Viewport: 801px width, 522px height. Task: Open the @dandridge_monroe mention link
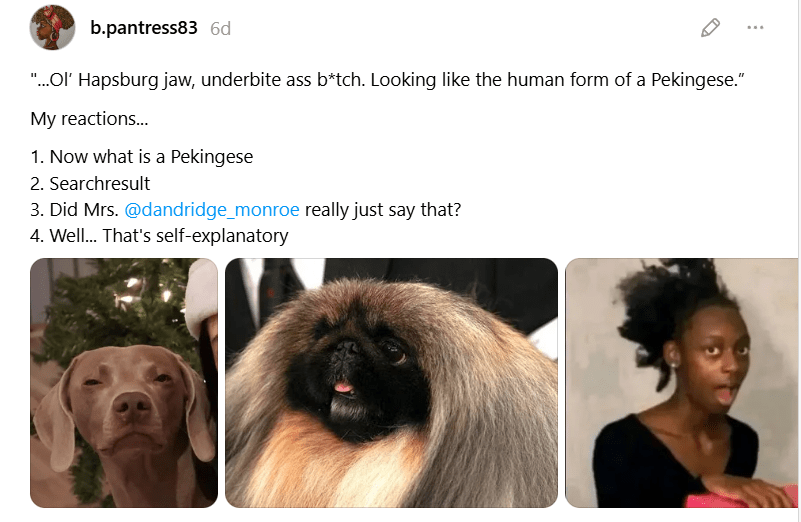212,209
